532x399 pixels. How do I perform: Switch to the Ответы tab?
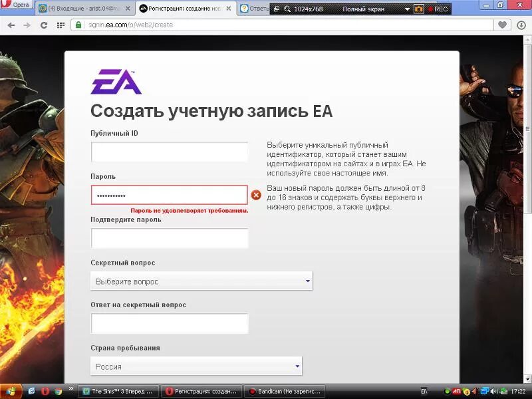click(x=255, y=9)
